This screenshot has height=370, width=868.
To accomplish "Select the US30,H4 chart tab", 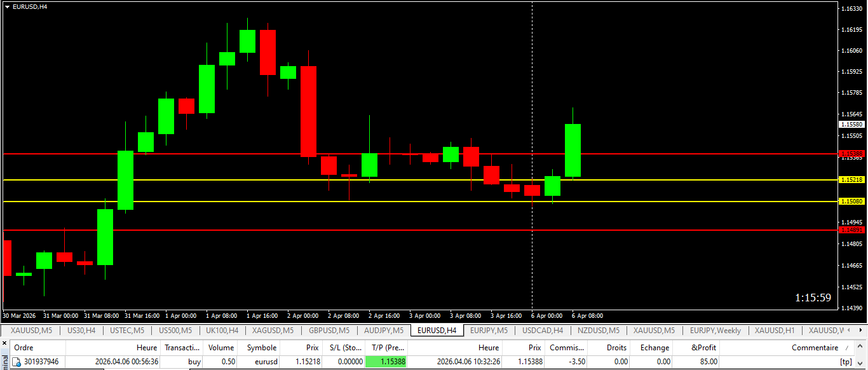I will [x=81, y=331].
